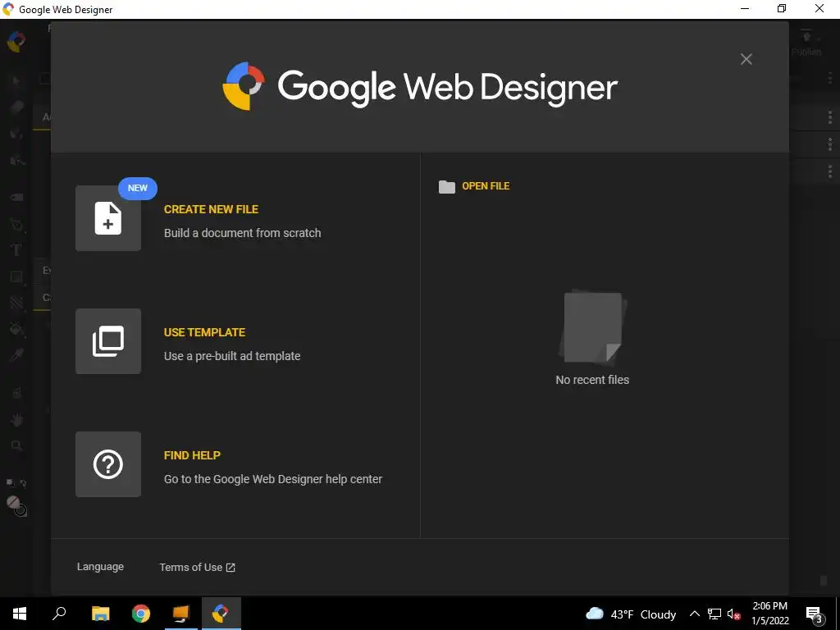Image resolution: width=840 pixels, height=630 pixels.
Task: Click the network icon in system tray
Action: coord(714,614)
